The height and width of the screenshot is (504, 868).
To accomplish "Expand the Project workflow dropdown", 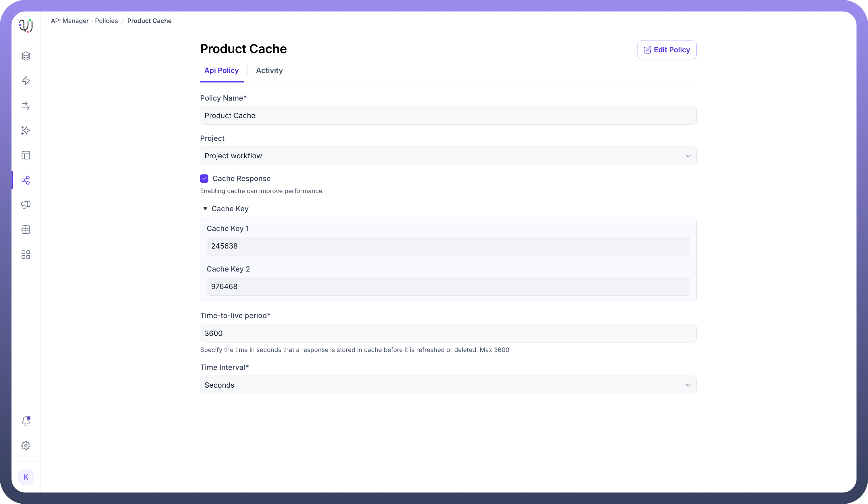I will pos(448,156).
